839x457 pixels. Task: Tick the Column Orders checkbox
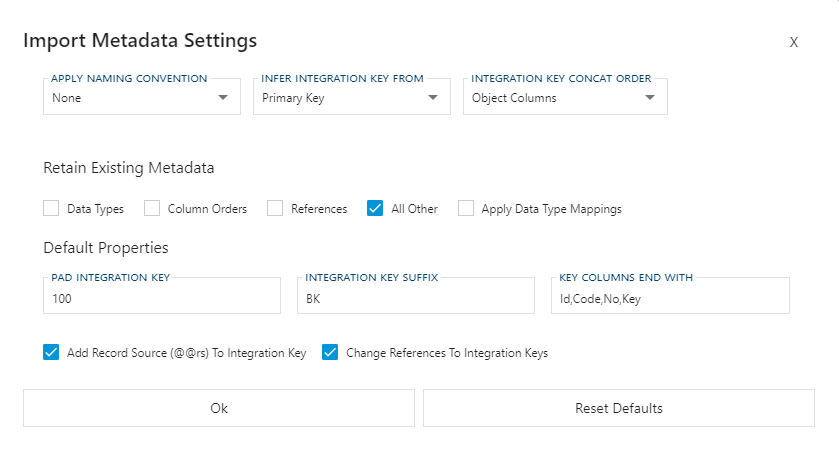(152, 209)
